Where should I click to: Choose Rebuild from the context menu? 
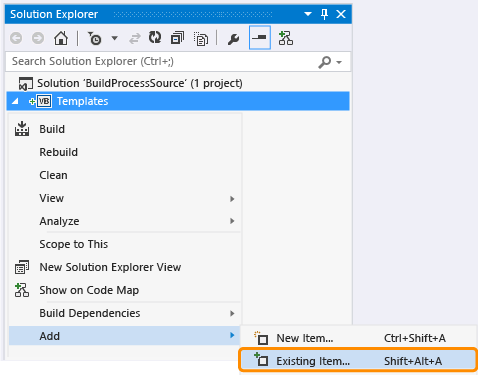coord(125,152)
